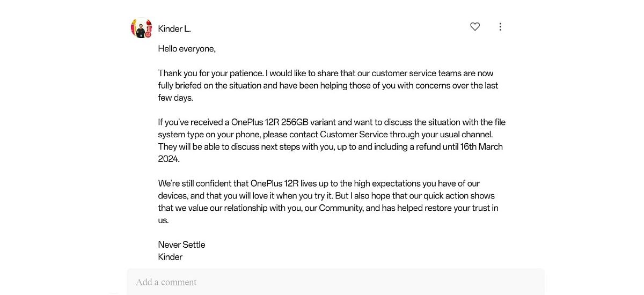This screenshot has height=295, width=644.
Task: Click the red badge on the avatar
Action: tap(148, 34)
